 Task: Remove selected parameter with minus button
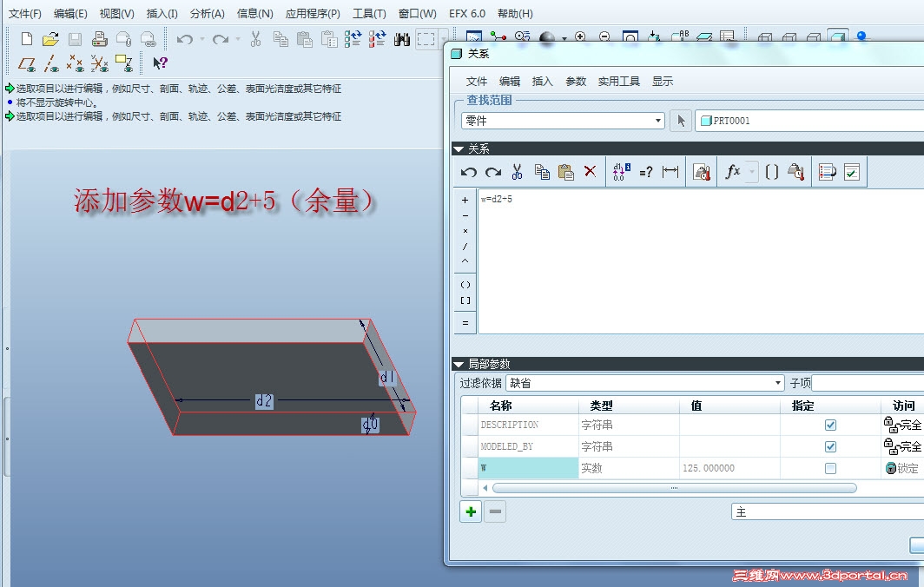pyautogui.click(x=496, y=511)
